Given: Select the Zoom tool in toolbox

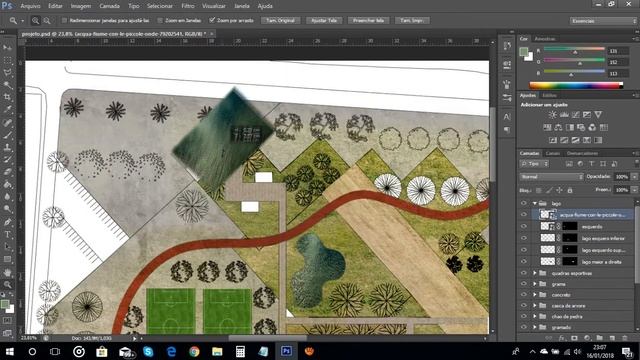Looking at the screenshot, I should (7, 284).
